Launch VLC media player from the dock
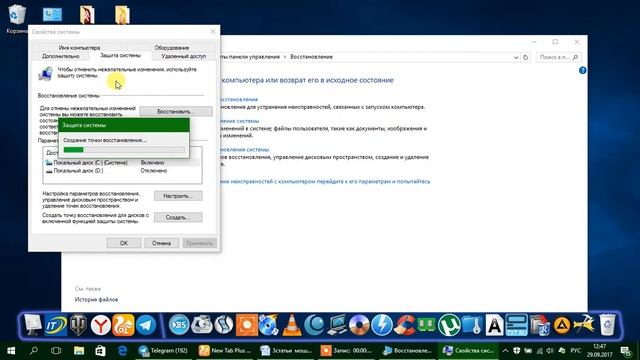Viewport: 640px width, 360px height. 292,325
